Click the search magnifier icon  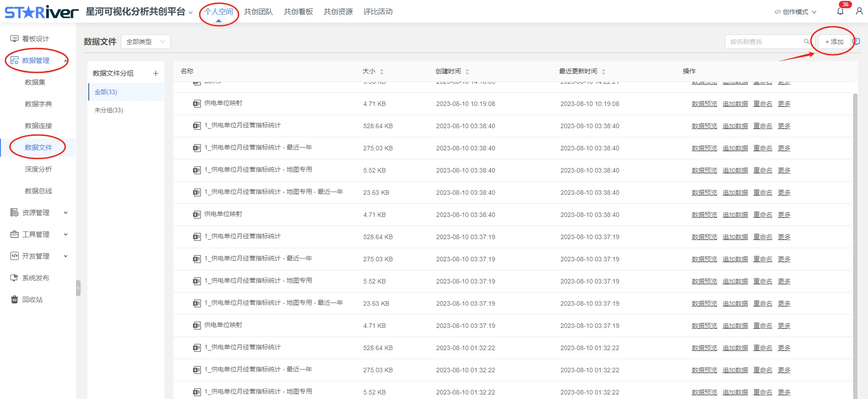coord(806,42)
